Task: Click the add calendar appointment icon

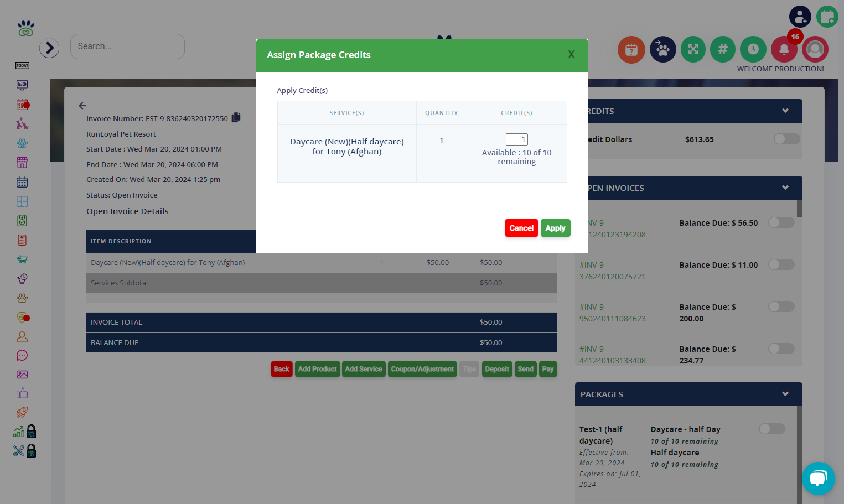Action: click(827, 17)
